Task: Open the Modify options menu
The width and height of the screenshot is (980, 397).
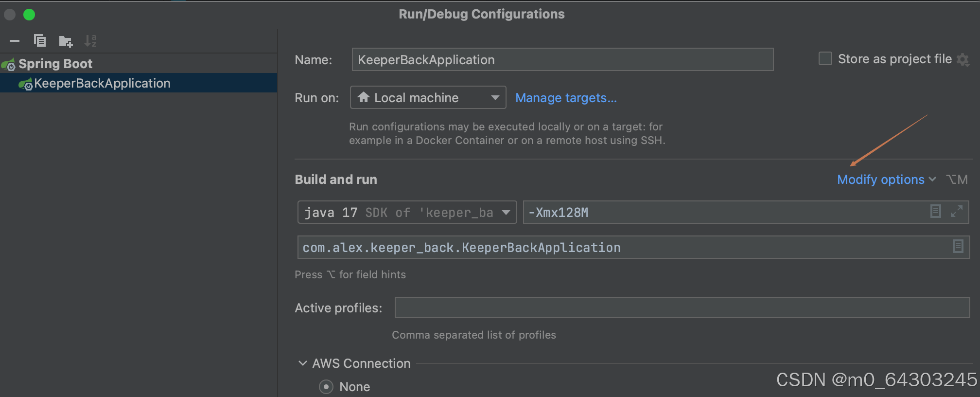Action: click(x=886, y=180)
